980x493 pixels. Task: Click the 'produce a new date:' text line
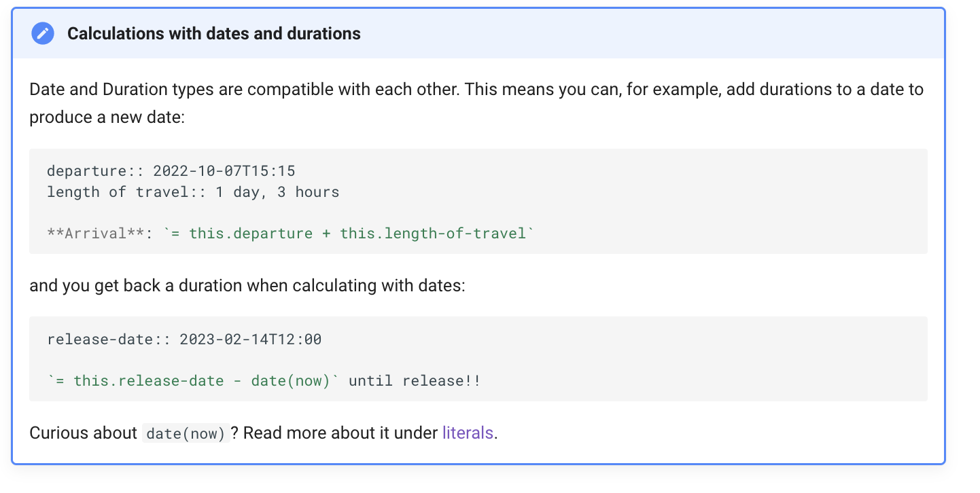point(107,117)
